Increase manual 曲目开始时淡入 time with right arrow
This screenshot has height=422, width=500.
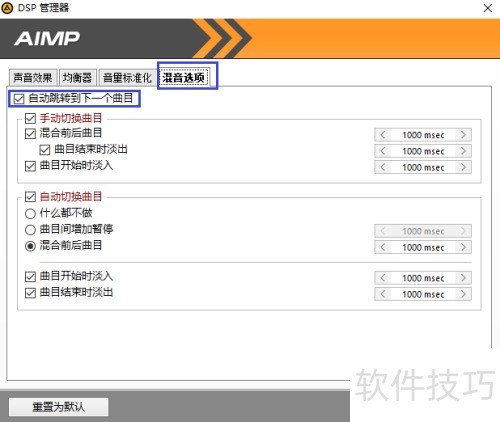pos(463,167)
